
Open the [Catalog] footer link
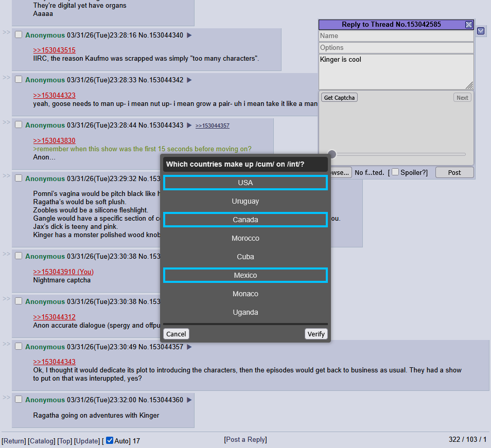42,441
